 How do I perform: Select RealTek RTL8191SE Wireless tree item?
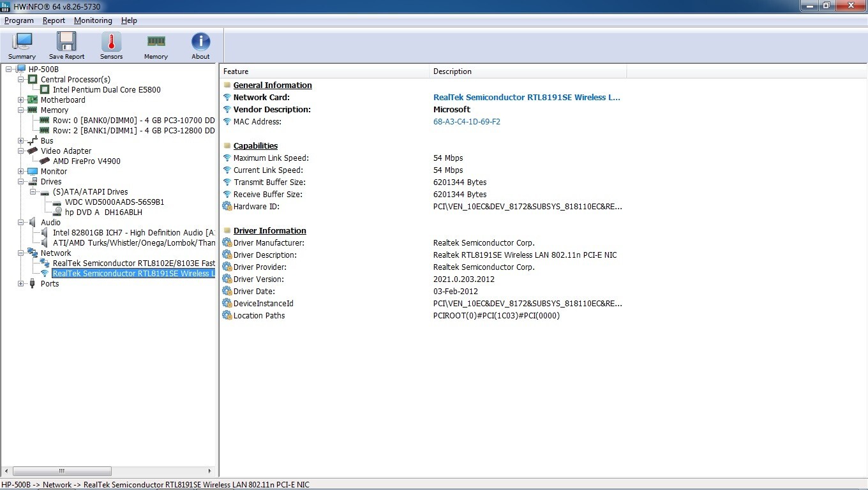[x=133, y=273]
